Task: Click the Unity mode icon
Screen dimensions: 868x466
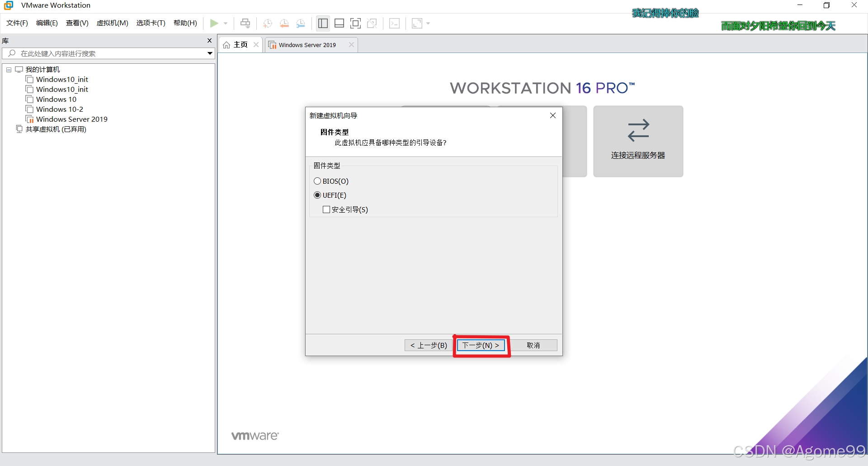Action: tap(372, 23)
